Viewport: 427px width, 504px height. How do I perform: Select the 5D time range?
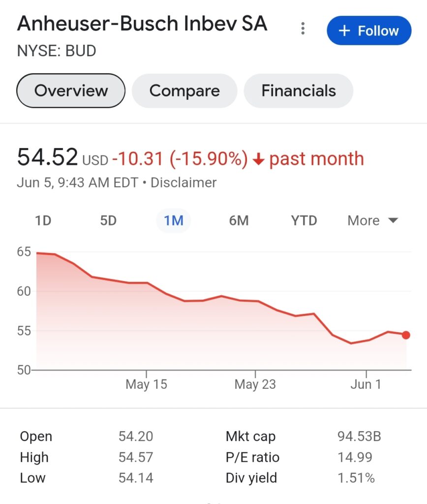pyautogui.click(x=108, y=220)
